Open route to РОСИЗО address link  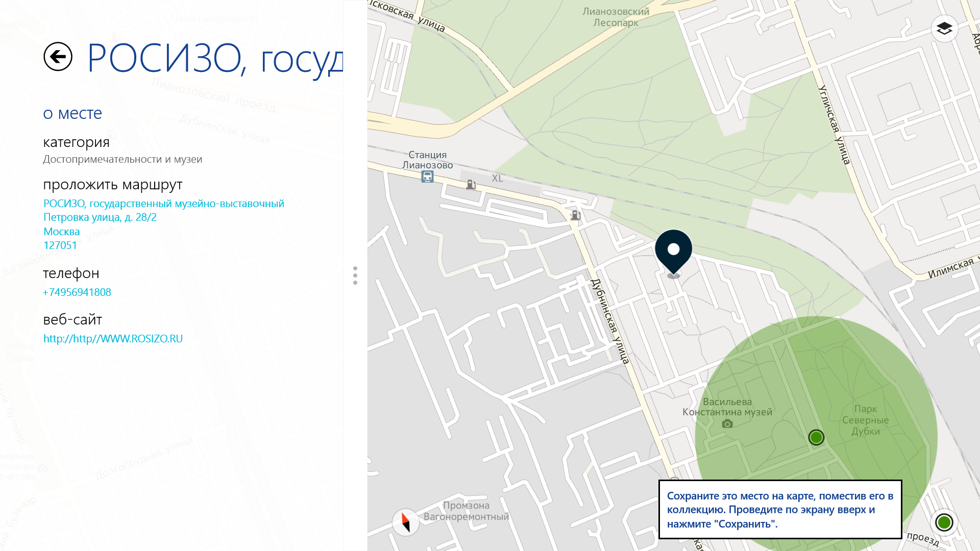tap(164, 204)
